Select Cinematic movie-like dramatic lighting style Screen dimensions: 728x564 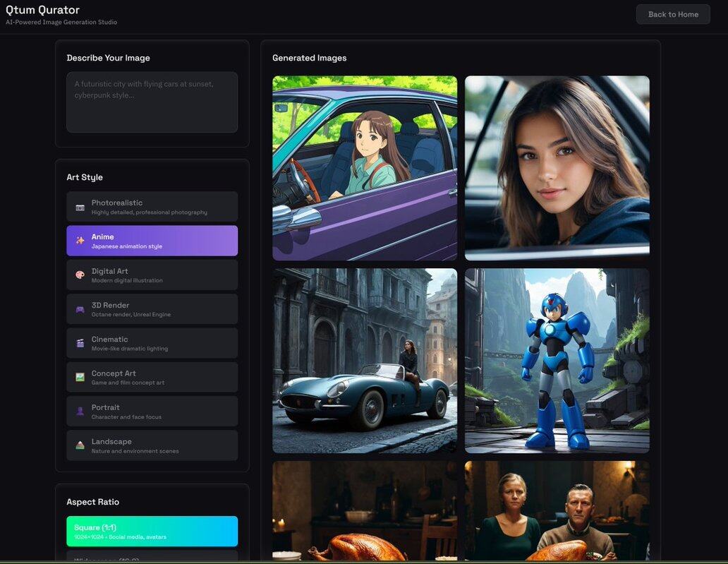point(152,343)
